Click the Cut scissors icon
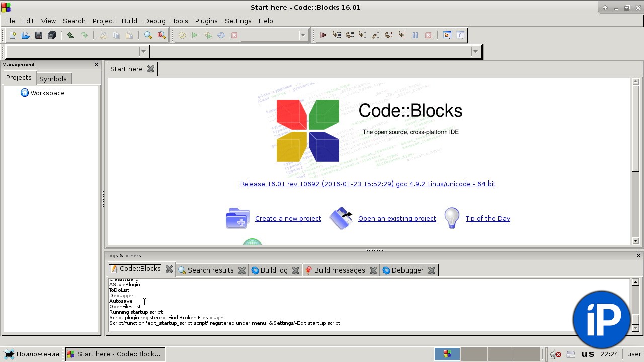 (x=103, y=35)
